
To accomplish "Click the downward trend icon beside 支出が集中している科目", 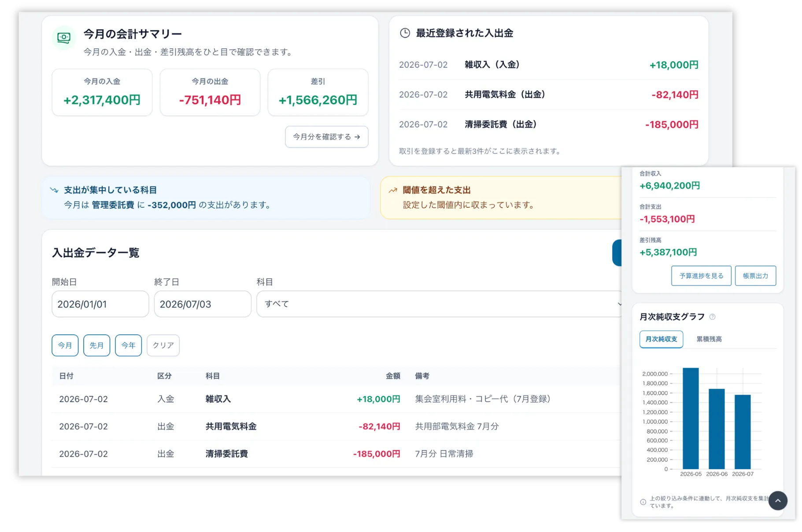I will 54,190.
